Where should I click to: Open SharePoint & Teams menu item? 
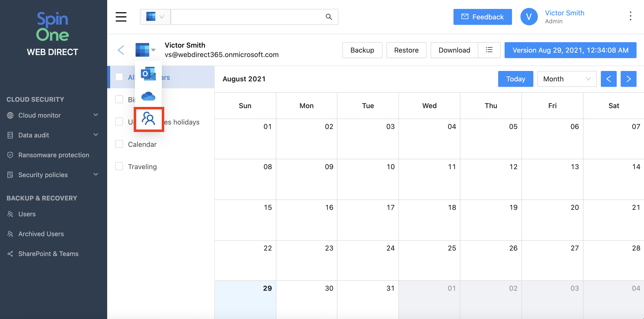tap(48, 254)
